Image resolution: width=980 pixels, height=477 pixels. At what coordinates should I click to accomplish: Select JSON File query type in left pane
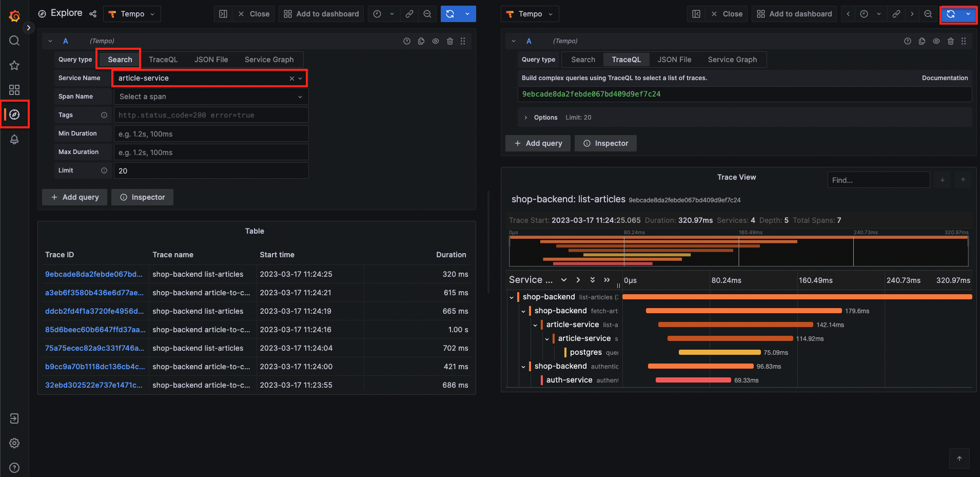coord(211,60)
